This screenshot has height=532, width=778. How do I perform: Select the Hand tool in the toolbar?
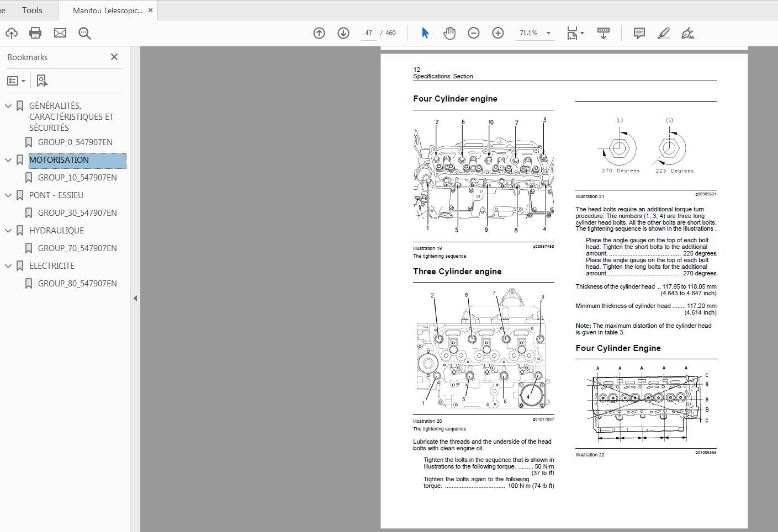coord(449,33)
